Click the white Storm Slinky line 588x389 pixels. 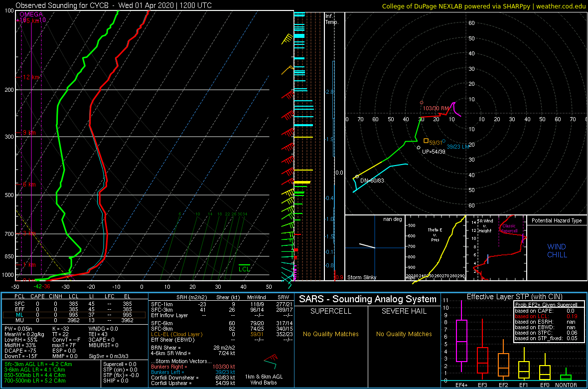coord(367,246)
